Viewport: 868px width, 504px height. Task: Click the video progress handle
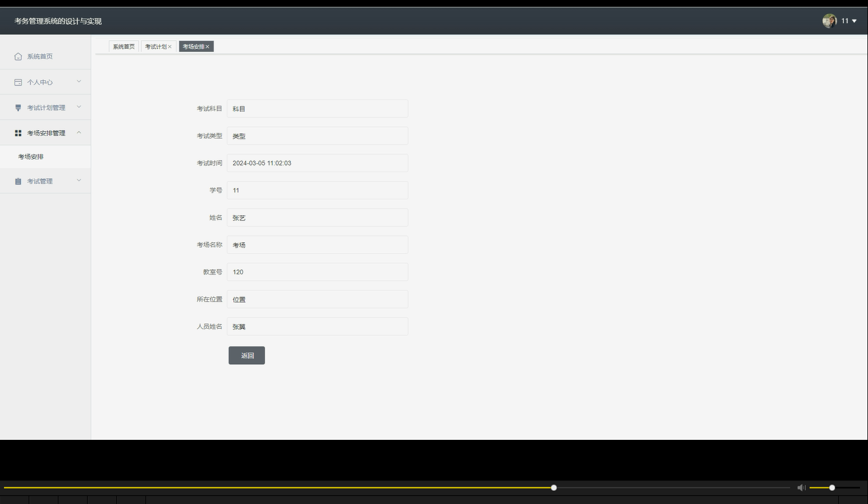pos(554,488)
